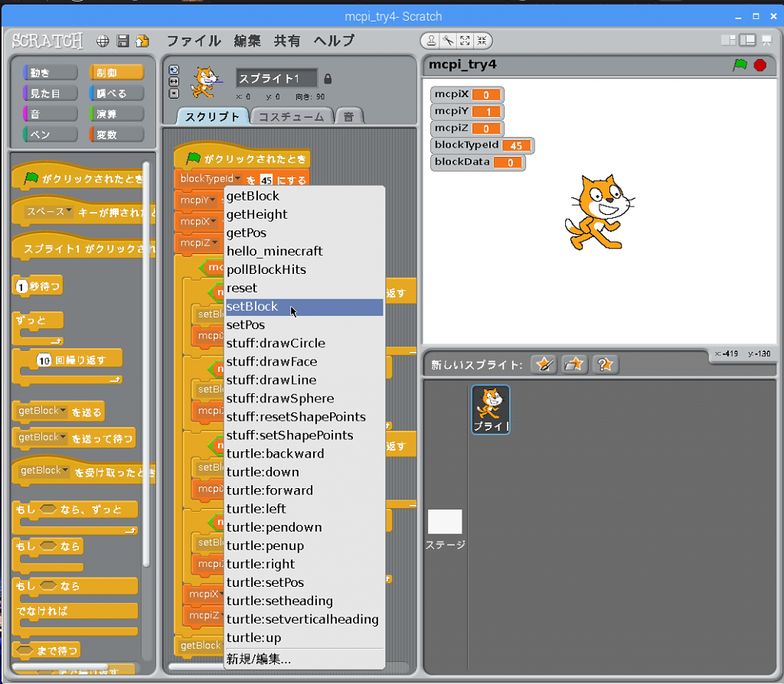784x684 pixels.
Task: Select the 見た目 block category
Action: pyautogui.click(x=51, y=93)
